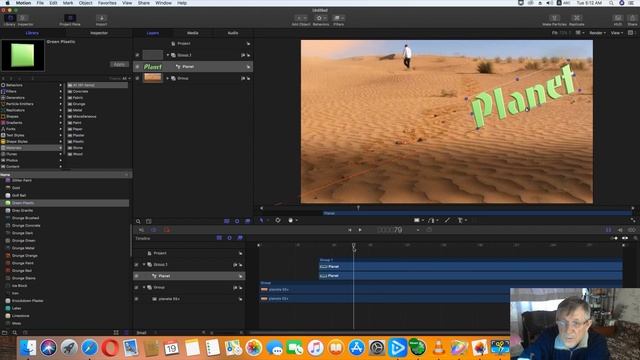Click the timecode field showing 79

click(x=390, y=230)
